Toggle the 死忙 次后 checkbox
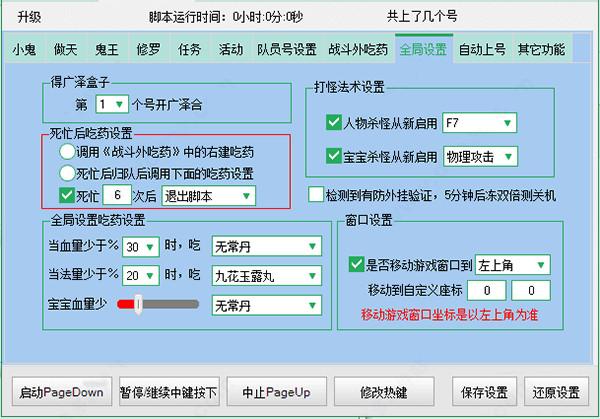The image size is (600, 419). pyautogui.click(x=67, y=196)
